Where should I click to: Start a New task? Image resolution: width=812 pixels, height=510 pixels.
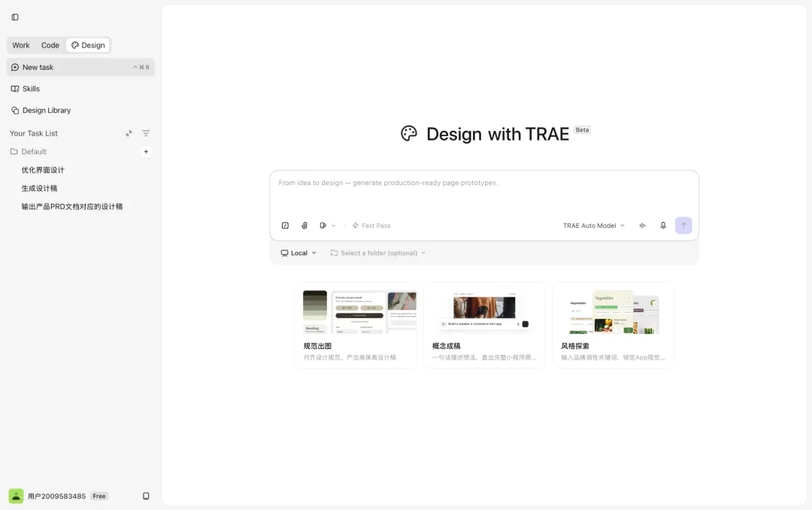(x=80, y=67)
